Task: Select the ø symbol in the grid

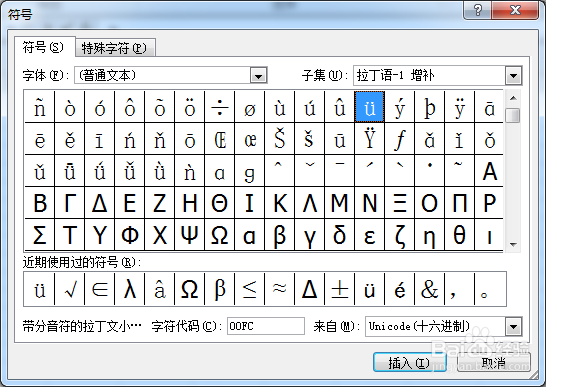Action: pos(250,107)
